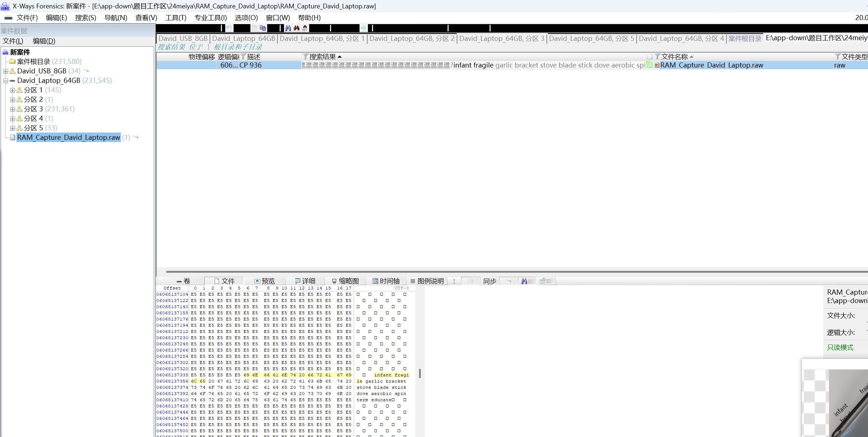Collapse the David_Laptop_64GB tree node

5,81
